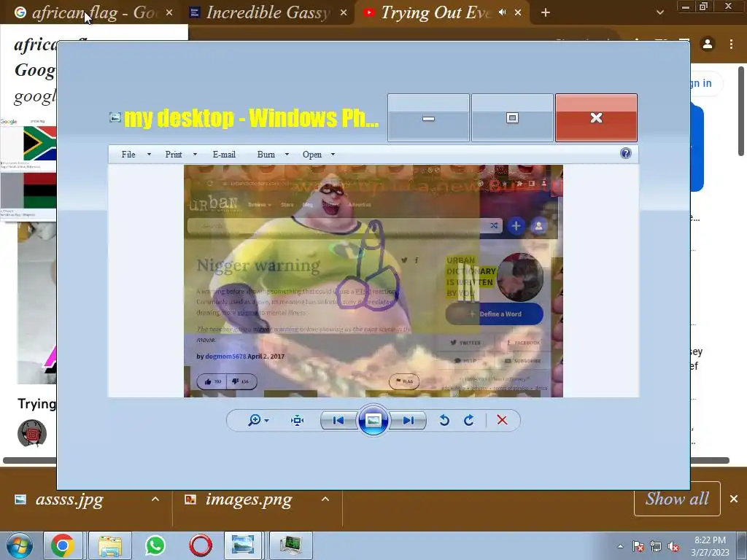The image size is (747, 560).
Task: Expand the Print dropdown arrow
Action: click(x=195, y=155)
